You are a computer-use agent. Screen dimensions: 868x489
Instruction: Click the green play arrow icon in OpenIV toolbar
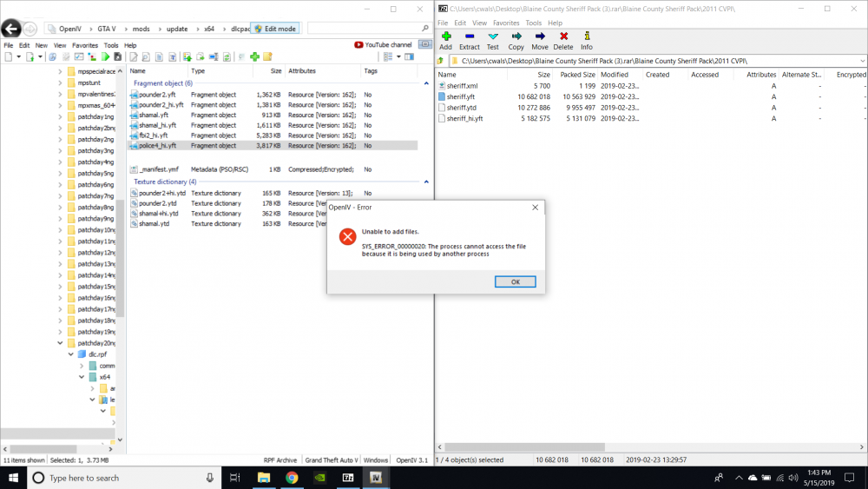(105, 57)
